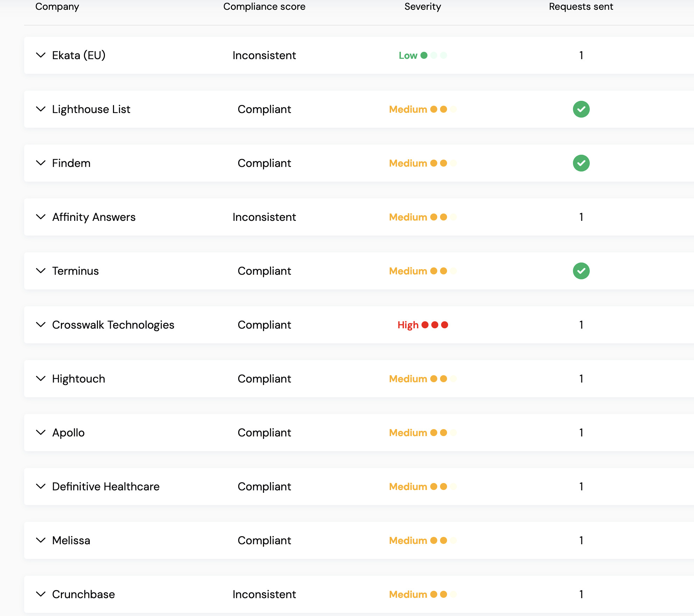Click requests sent count for Apollo
The image size is (694, 616).
tap(581, 433)
